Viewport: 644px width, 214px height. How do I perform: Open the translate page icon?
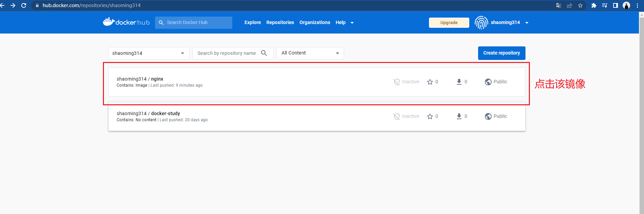tap(559, 5)
